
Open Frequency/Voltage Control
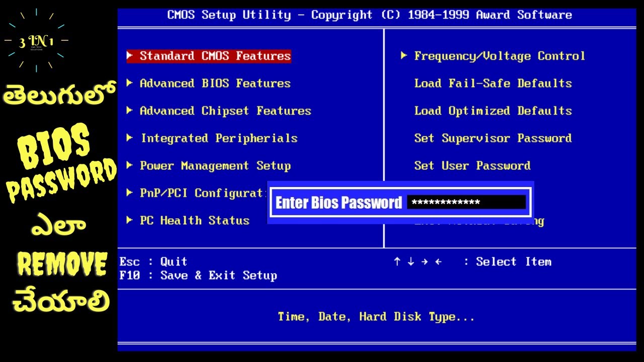tap(500, 56)
